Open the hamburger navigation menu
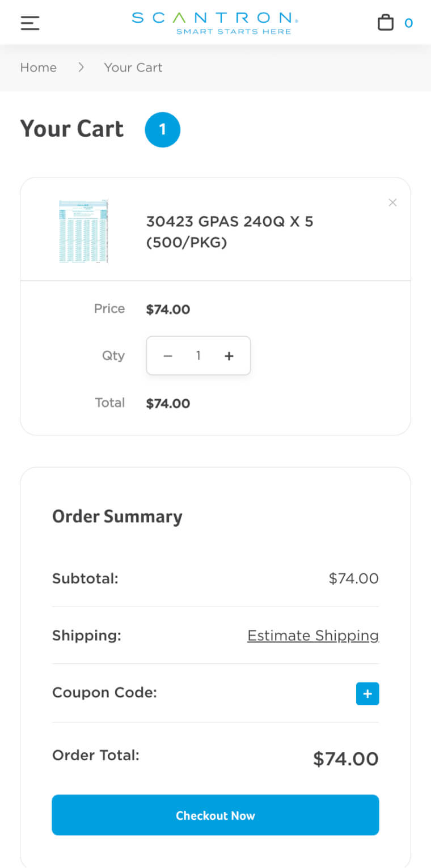The height and width of the screenshot is (868, 431). (x=30, y=23)
